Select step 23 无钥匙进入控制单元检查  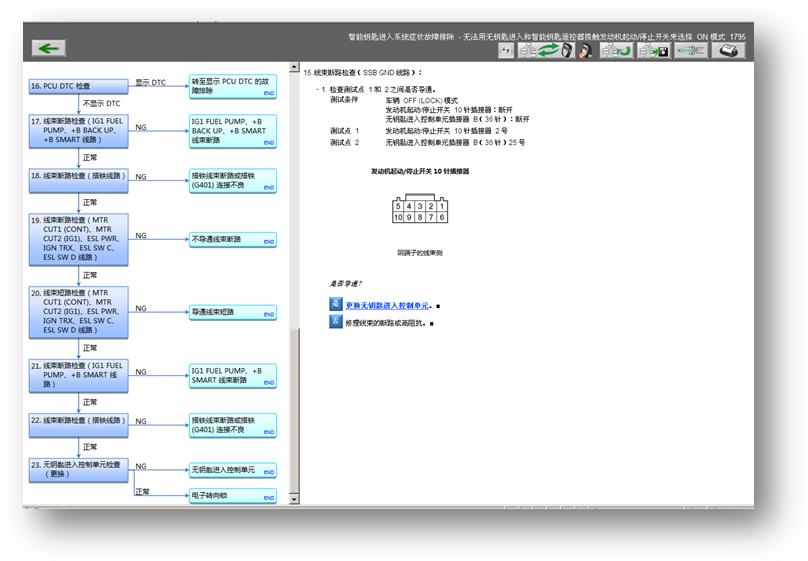[78, 470]
